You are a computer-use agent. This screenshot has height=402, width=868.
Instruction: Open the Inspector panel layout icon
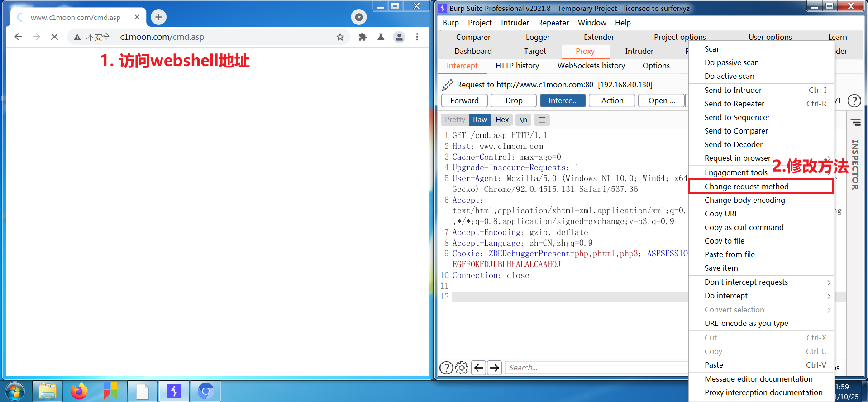click(x=855, y=122)
